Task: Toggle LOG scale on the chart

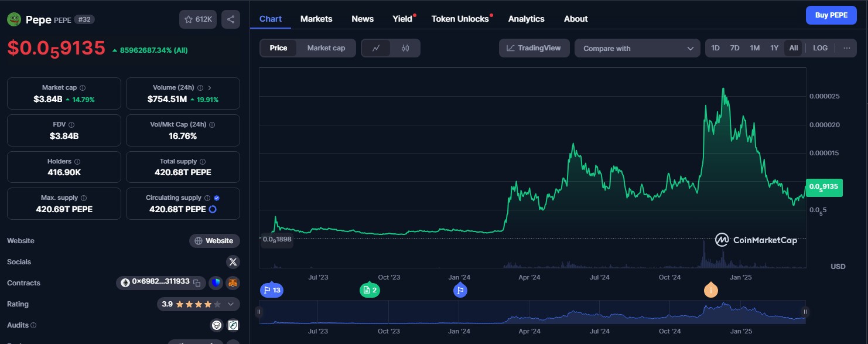Action: tap(821, 48)
